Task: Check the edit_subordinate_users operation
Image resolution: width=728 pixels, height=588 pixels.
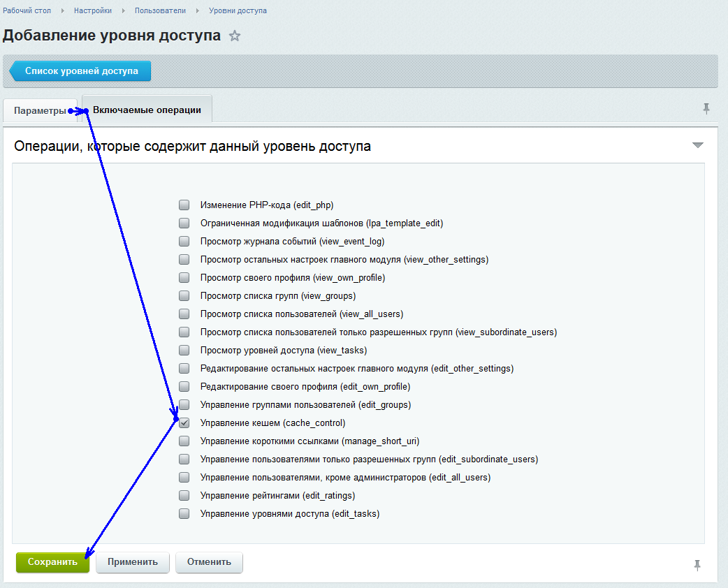Action: click(x=184, y=459)
